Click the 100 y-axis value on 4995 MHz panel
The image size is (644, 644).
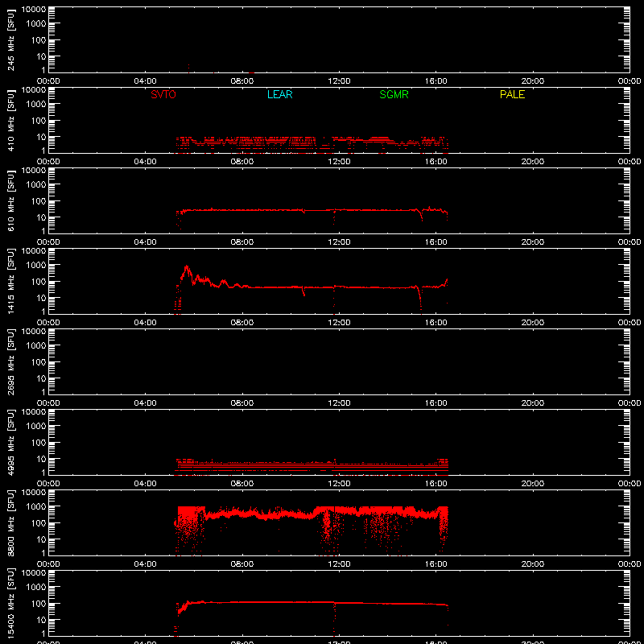pos(39,443)
